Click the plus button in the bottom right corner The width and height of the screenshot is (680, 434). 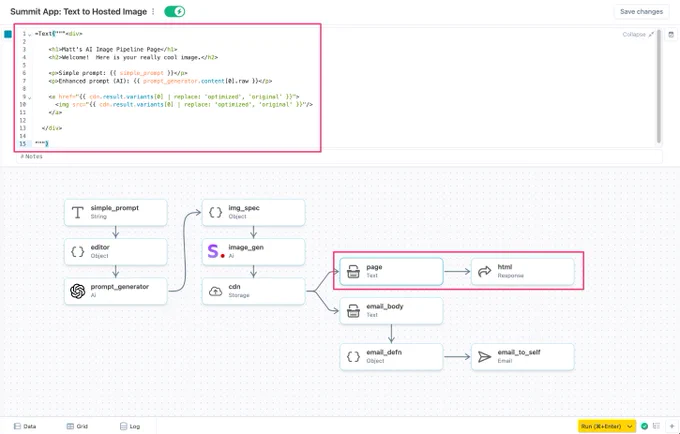[x=672, y=426]
